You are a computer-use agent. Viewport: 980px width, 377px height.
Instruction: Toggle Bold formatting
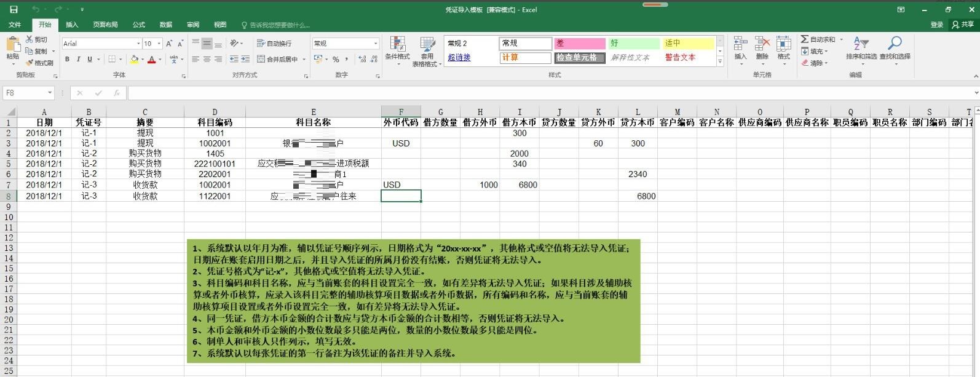point(67,60)
